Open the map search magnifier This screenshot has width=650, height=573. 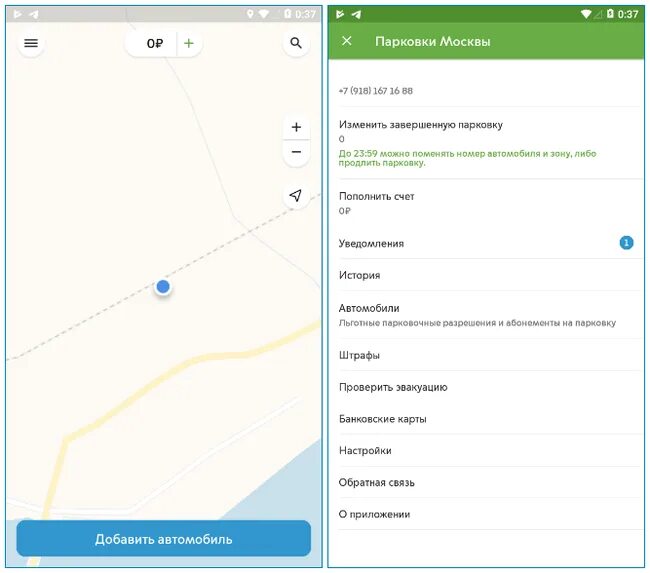click(x=296, y=43)
